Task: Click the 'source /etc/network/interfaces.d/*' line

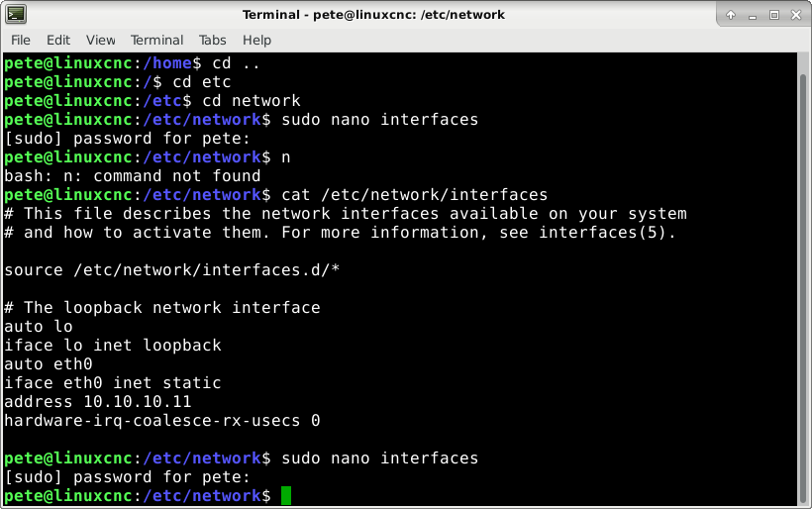Action: click(172, 269)
